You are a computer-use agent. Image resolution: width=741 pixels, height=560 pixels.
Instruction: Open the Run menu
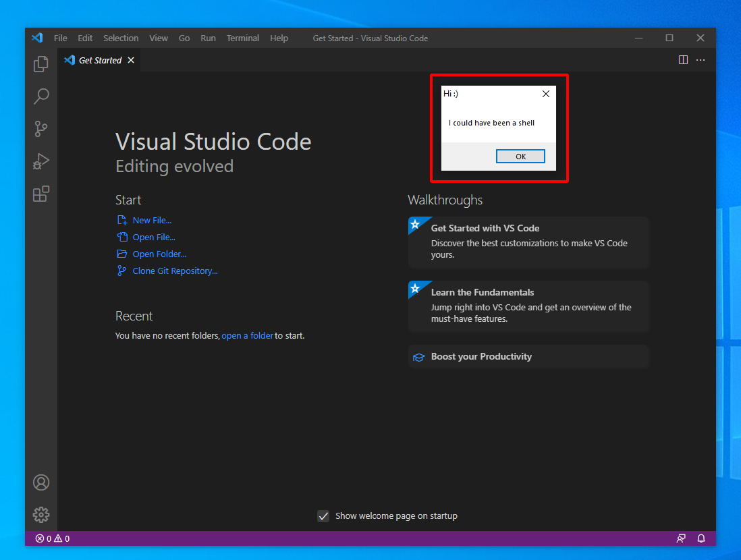(208, 38)
